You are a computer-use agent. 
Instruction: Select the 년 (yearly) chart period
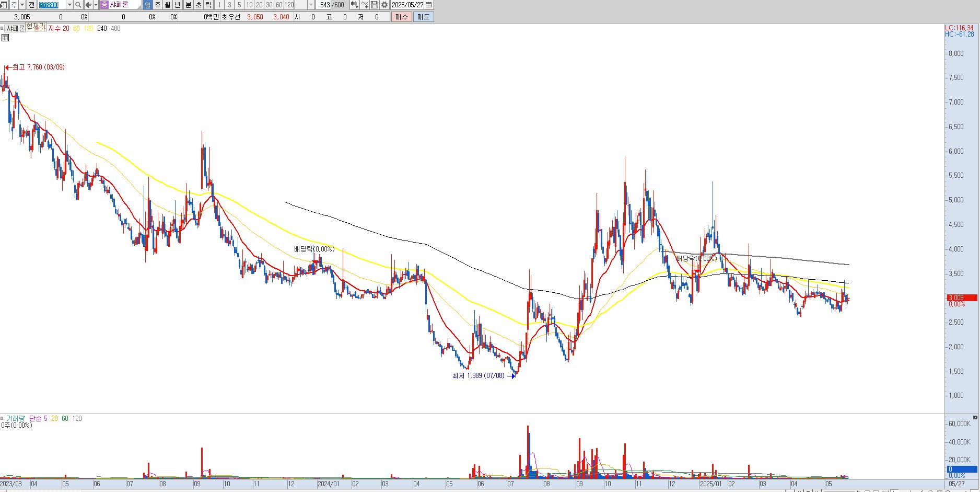tap(177, 5)
